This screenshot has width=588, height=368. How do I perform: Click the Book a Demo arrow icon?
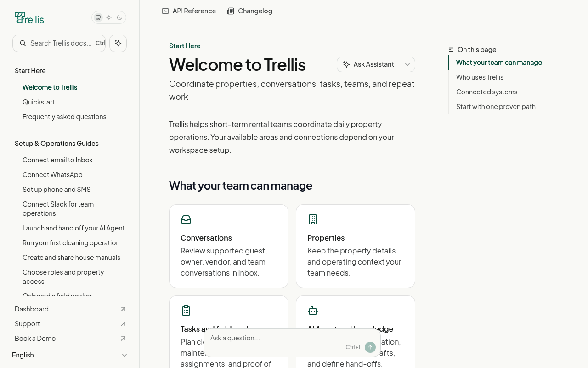point(123,339)
